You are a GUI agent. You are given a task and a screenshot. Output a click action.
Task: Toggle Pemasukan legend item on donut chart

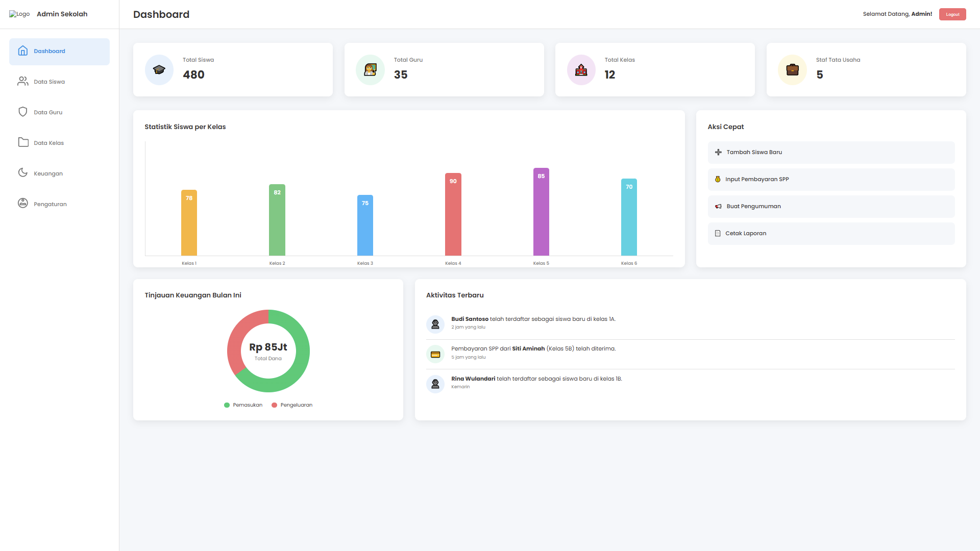tap(243, 405)
